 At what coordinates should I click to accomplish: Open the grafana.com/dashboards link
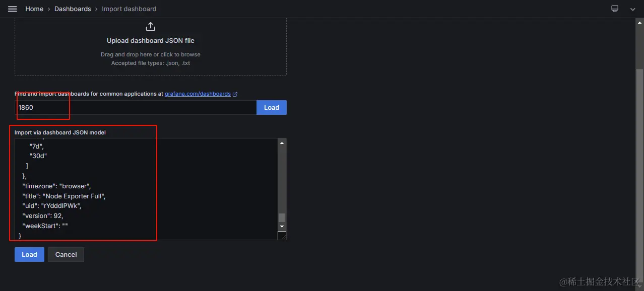click(x=198, y=94)
